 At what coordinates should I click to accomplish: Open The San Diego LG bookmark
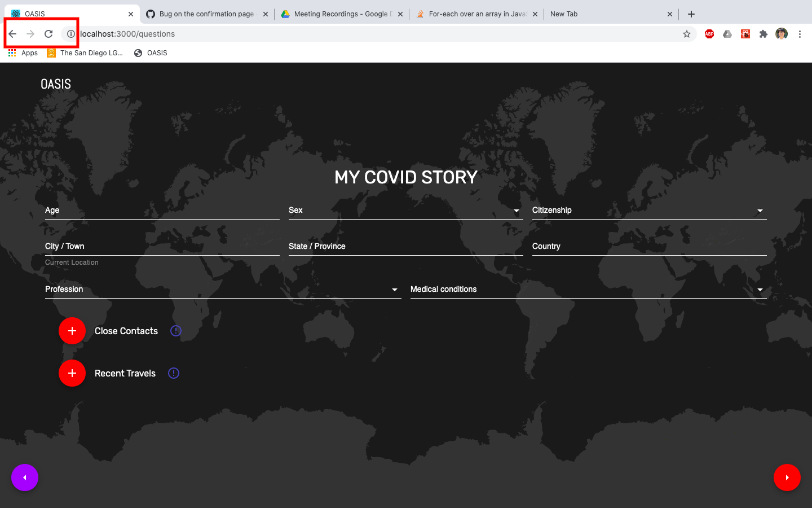click(x=85, y=52)
